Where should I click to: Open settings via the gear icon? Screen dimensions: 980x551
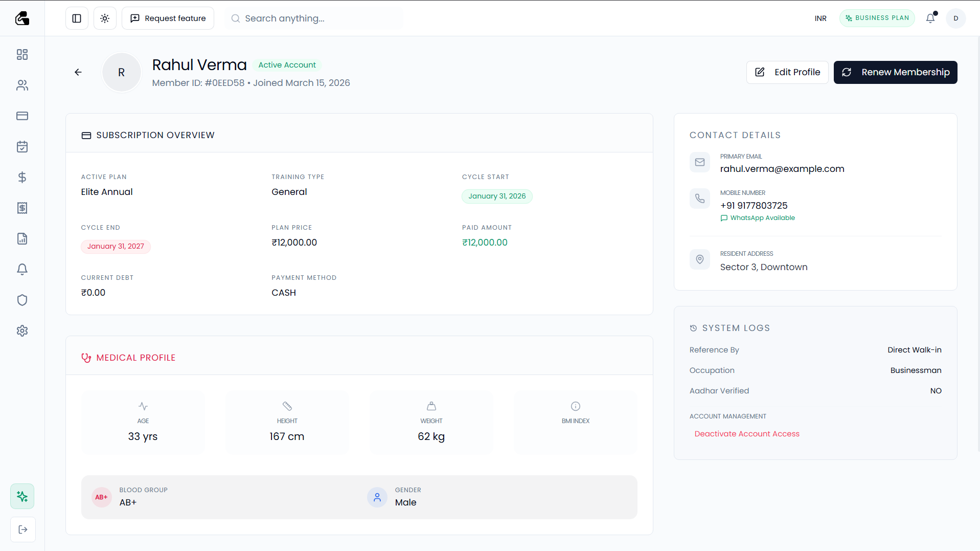click(x=22, y=330)
